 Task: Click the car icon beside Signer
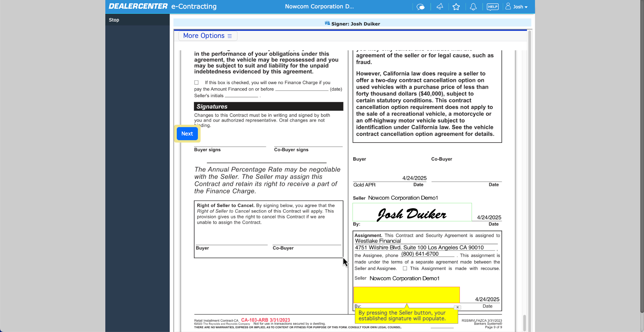point(327,23)
